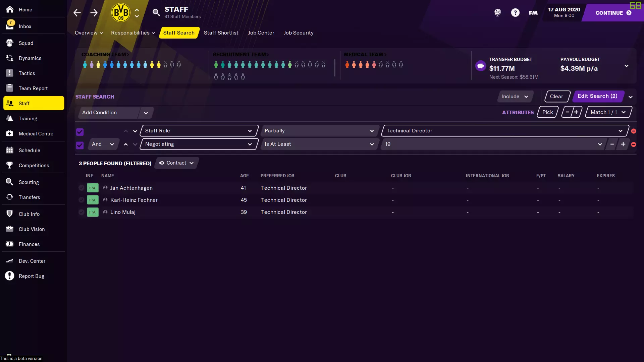The width and height of the screenshot is (644, 362).
Task: Open the help question mark icon
Action: coord(515,13)
